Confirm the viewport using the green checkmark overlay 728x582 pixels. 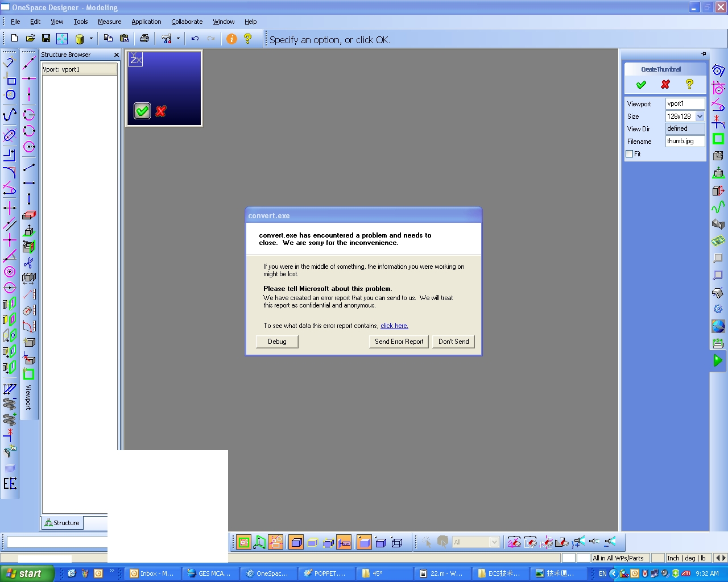click(x=142, y=111)
